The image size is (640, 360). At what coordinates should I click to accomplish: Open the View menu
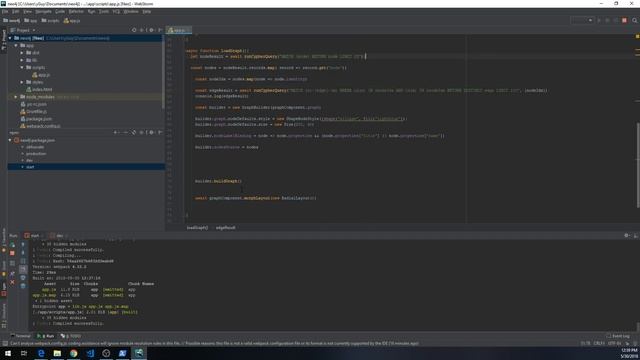(27, 11)
